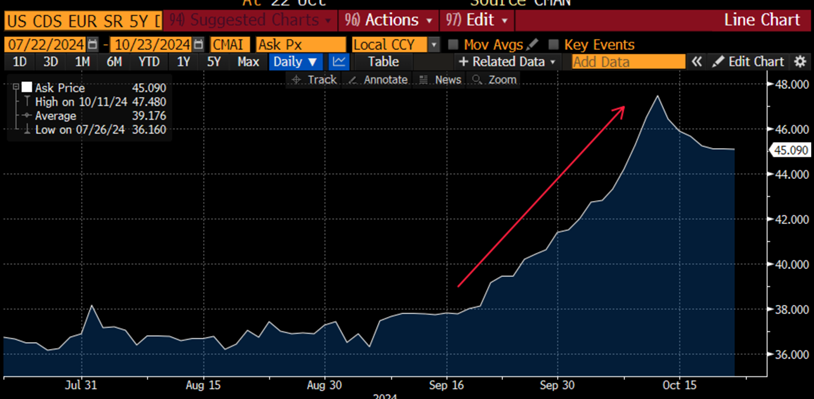Click the Mov Avgs pencil edit icon
Image resolution: width=814 pixels, height=399 pixels.
tap(533, 45)
